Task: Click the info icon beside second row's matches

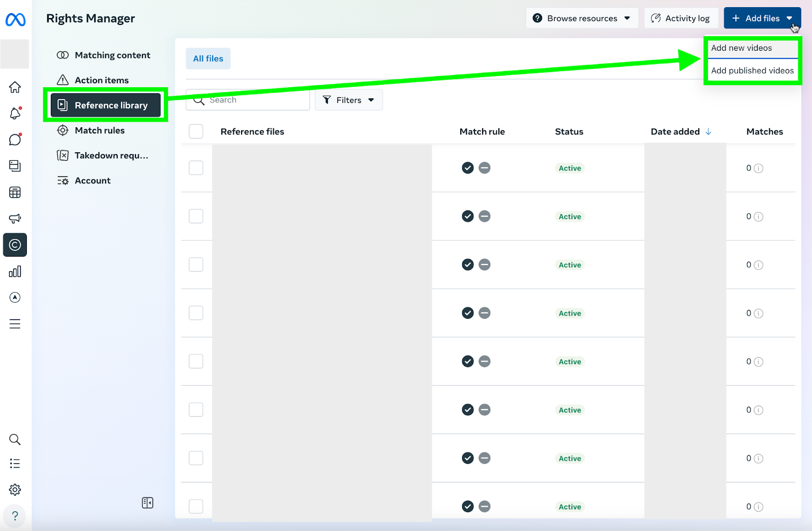Action: tap(759, 217)
